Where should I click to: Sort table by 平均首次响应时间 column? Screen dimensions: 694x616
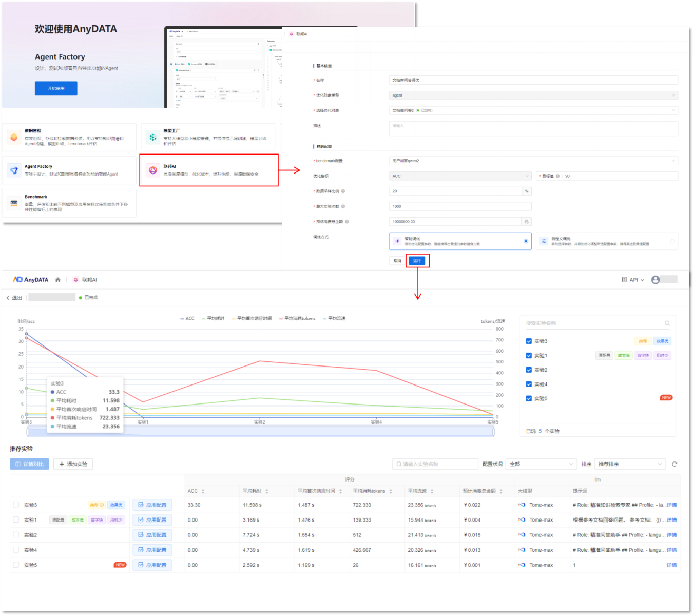coord(340,491)
